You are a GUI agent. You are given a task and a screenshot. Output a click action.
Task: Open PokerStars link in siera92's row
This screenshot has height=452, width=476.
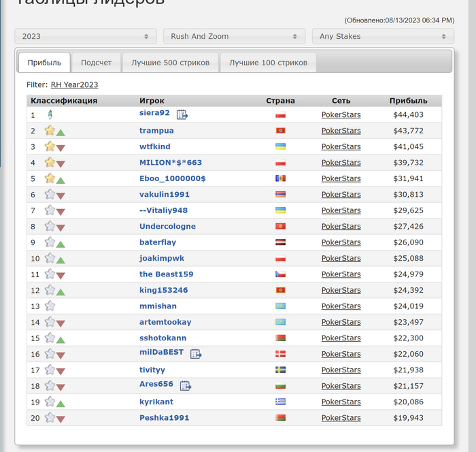pyautogui.click(x=341, y=114)
